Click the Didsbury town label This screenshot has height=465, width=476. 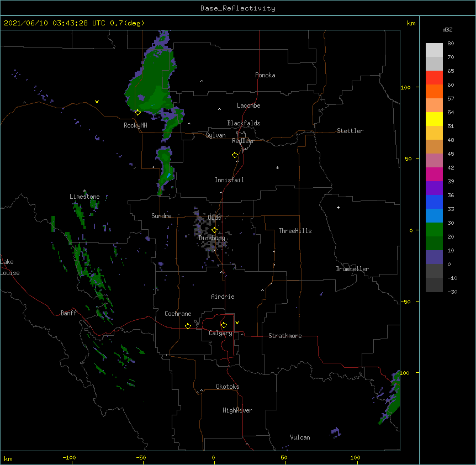coord(212,238)
